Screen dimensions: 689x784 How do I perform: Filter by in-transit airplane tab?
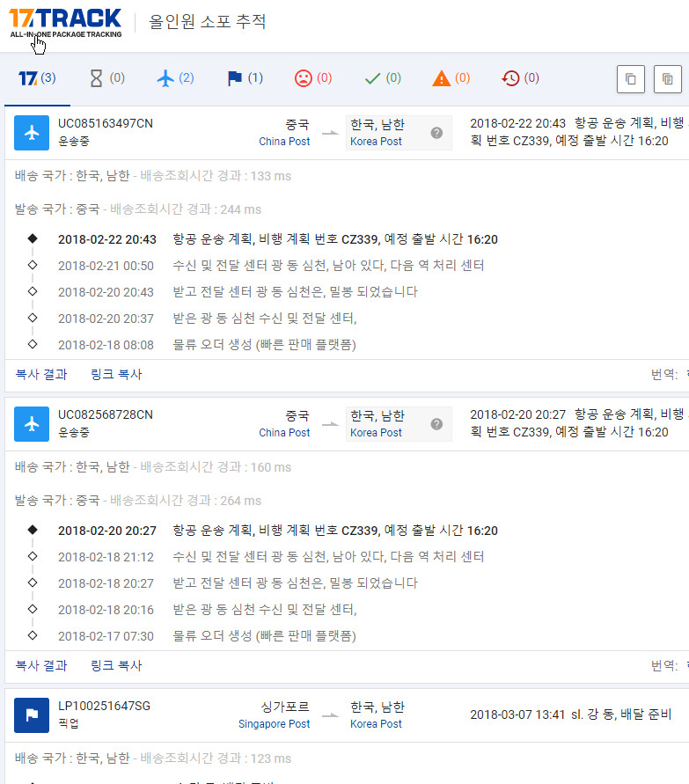(175, 78)
